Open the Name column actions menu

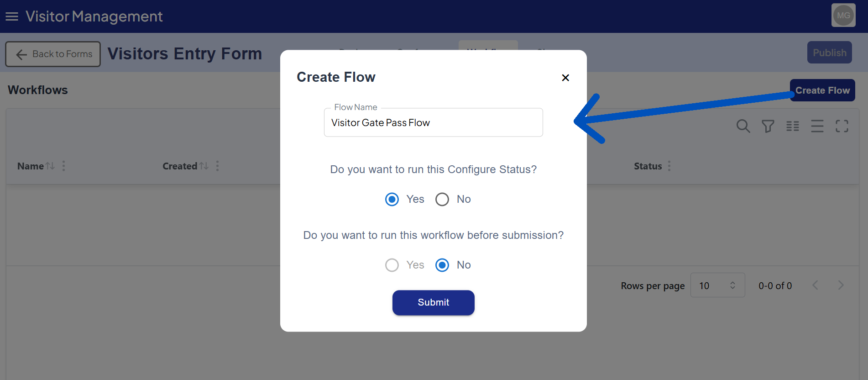64,166
